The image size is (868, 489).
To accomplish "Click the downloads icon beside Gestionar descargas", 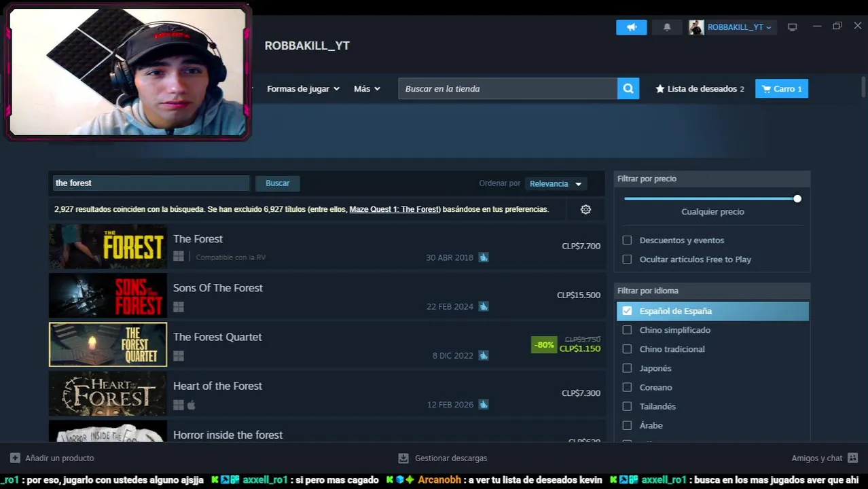I will pyautogui.click(x=403, y=458).
